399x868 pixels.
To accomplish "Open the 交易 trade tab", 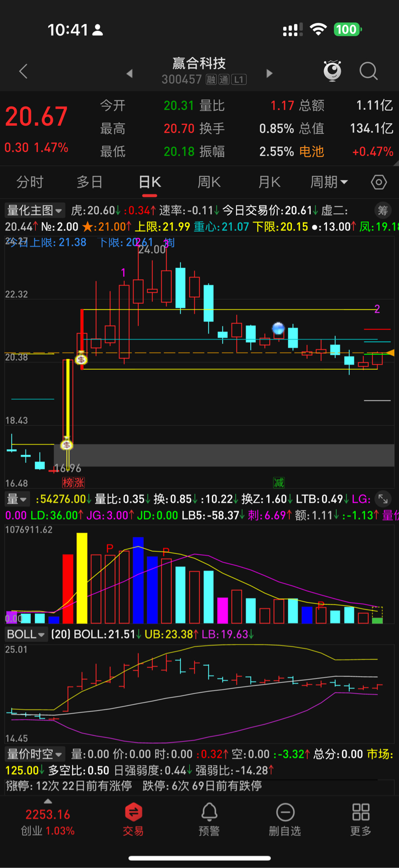I will pyautogui.click(x=134, y=820).
